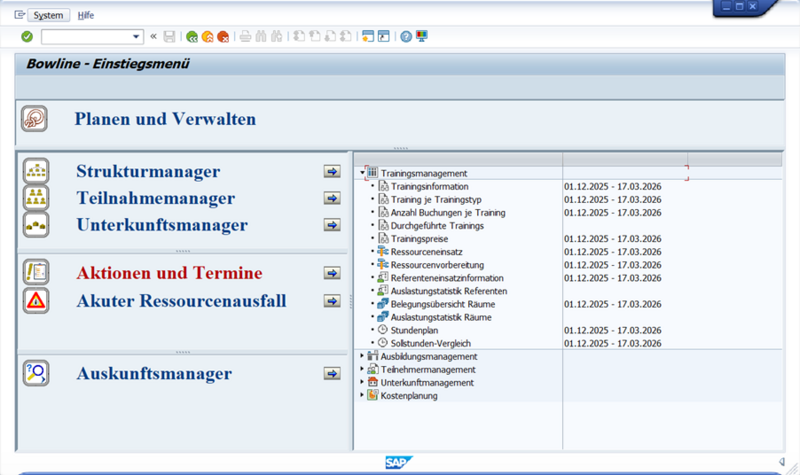The image size is (800, 475).
Task: Open the Hilfe menu
Action: (86, 15)
